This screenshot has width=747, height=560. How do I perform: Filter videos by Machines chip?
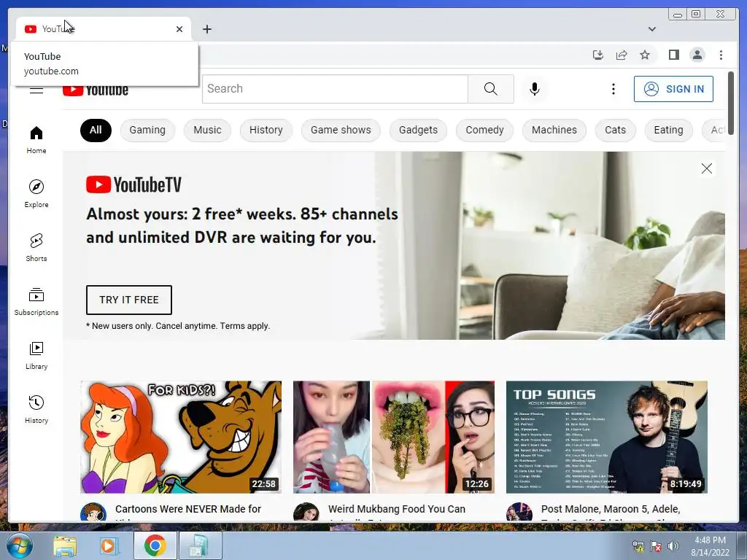point(554,130)
